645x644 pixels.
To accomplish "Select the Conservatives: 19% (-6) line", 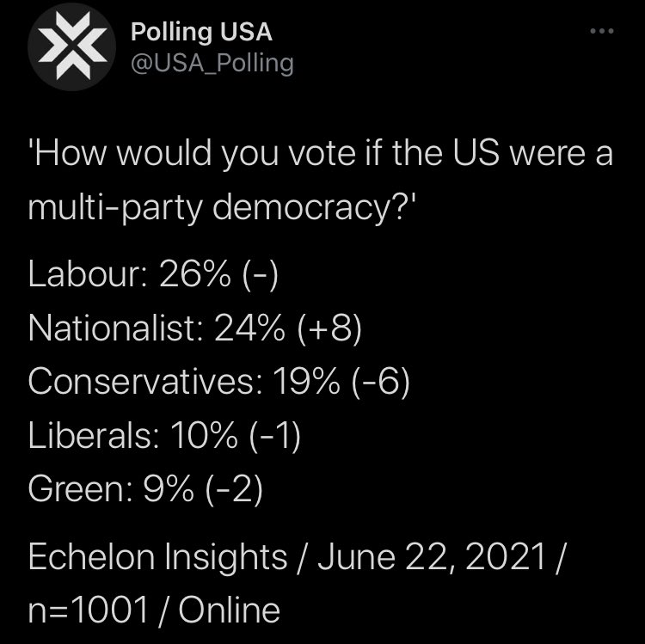I will [x=219, y=382].
